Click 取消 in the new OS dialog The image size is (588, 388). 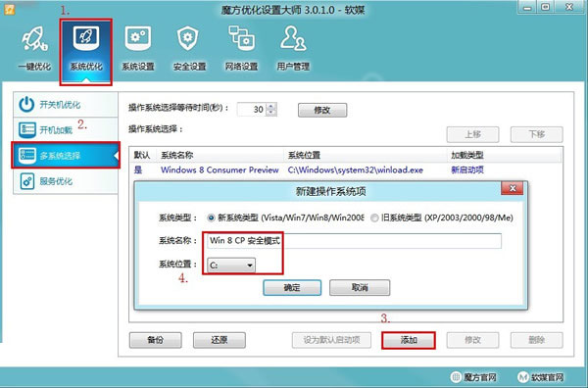(x=360, y=288)
